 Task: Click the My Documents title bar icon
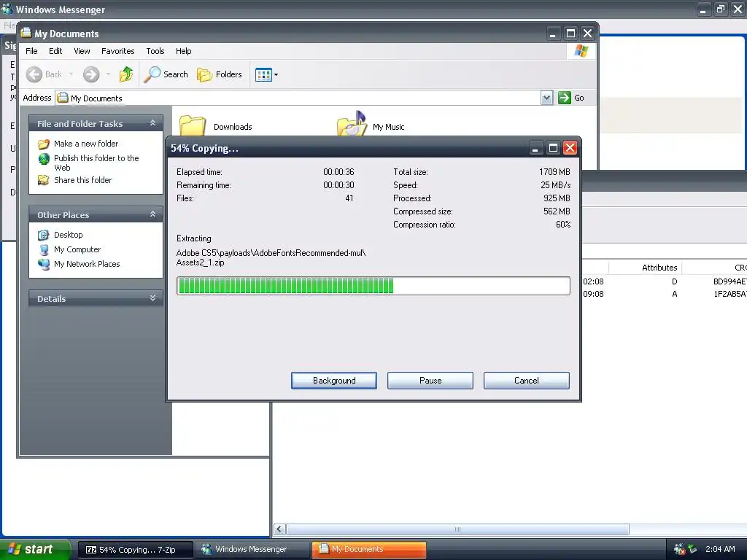pos(26,33)
